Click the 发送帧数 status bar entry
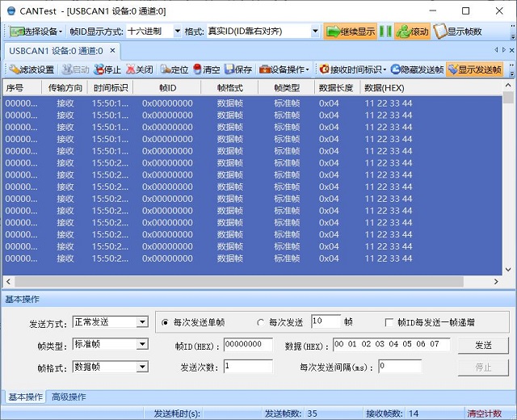 pyautogui.click(x=291, y=414)
